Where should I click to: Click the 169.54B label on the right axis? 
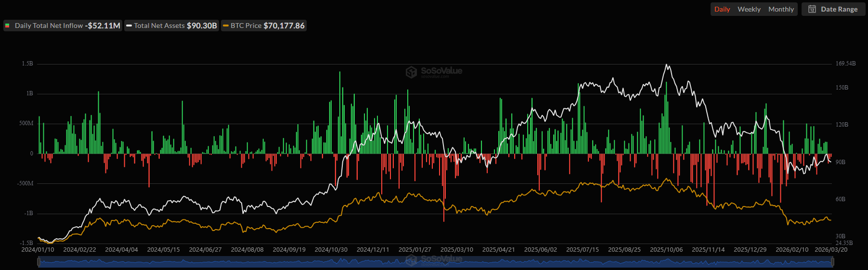click(845, 64)
